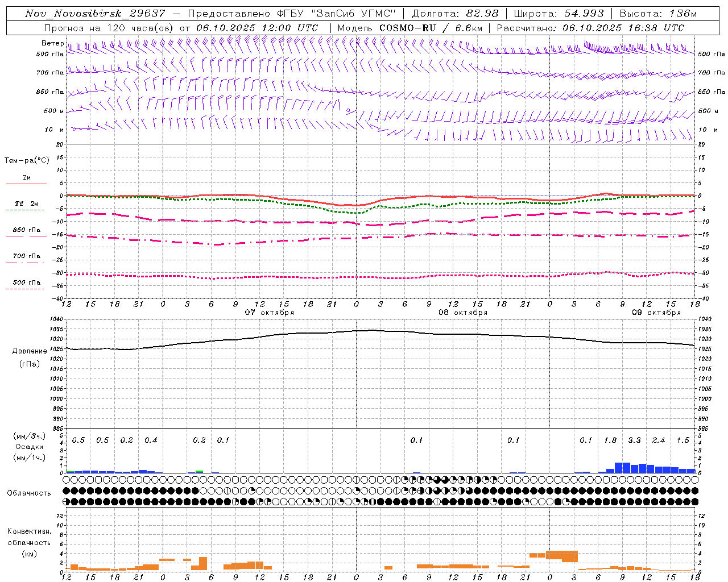The height and width of the screenshot is (582, 728).
Task: Click the (мм/3ч.) precipitation unit label
Action: pos(29,436)
